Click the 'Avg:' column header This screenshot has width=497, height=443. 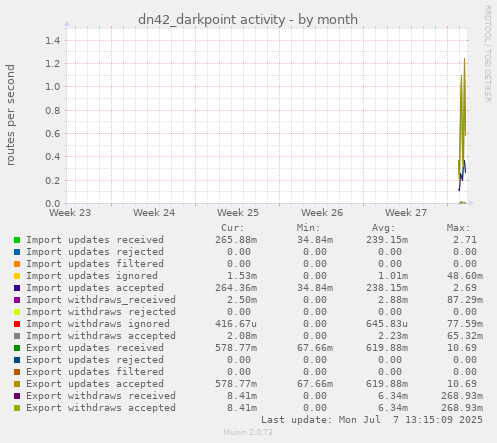coord(384,228)
